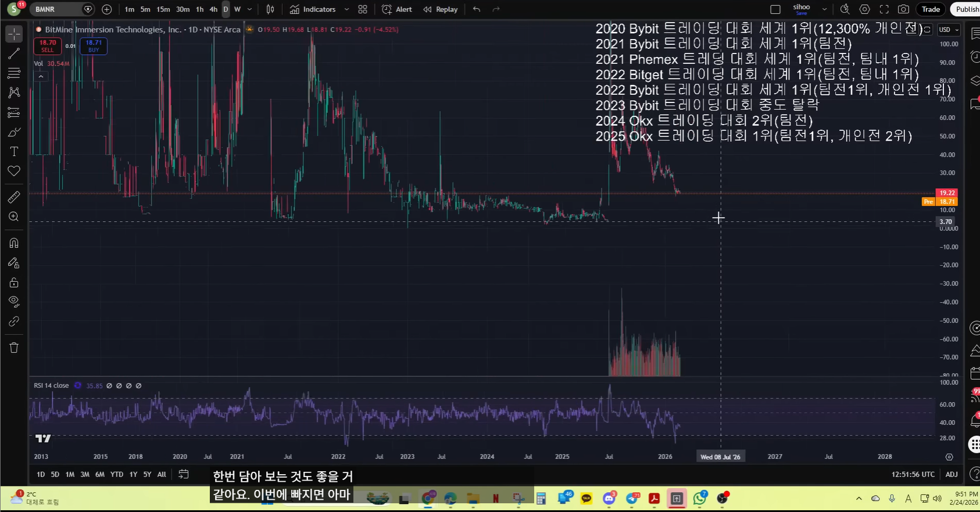This screenshot has width=980, height=512.
Task: Select the text annotation tool
Action: coord(14,151)
